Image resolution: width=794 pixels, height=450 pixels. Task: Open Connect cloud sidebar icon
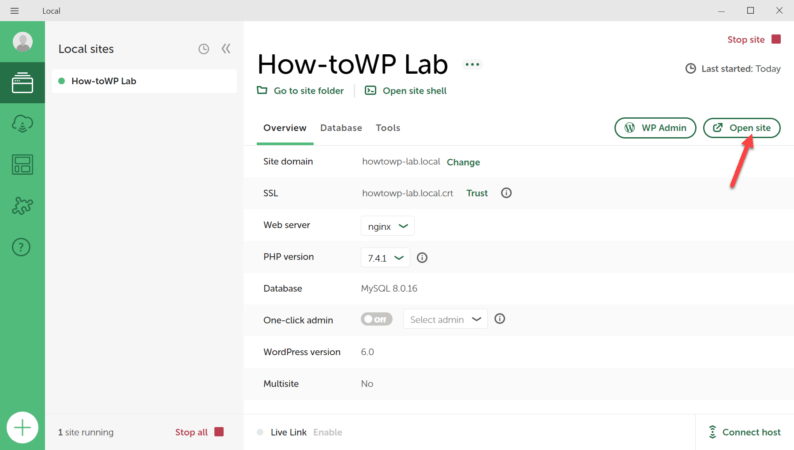click(22, 124)
